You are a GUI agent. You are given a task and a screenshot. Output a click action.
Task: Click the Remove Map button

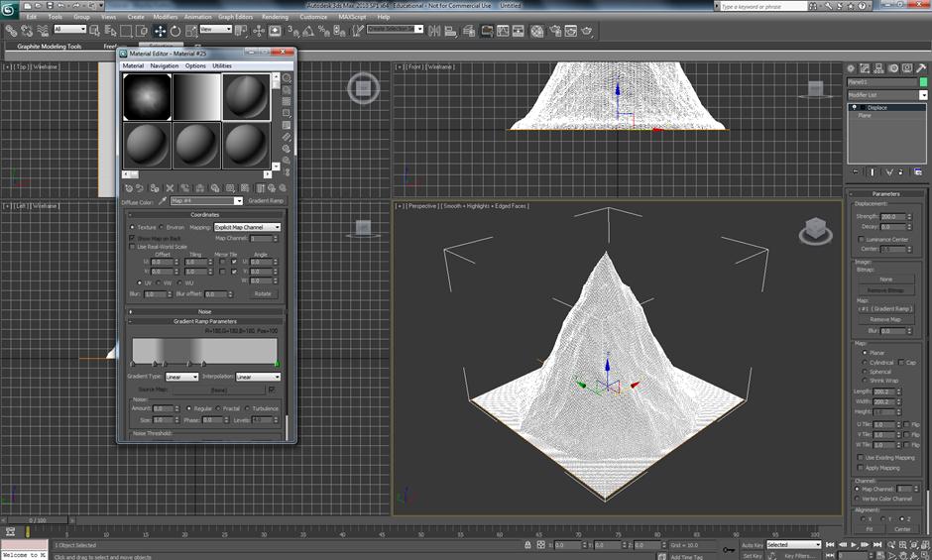[885, 319]
